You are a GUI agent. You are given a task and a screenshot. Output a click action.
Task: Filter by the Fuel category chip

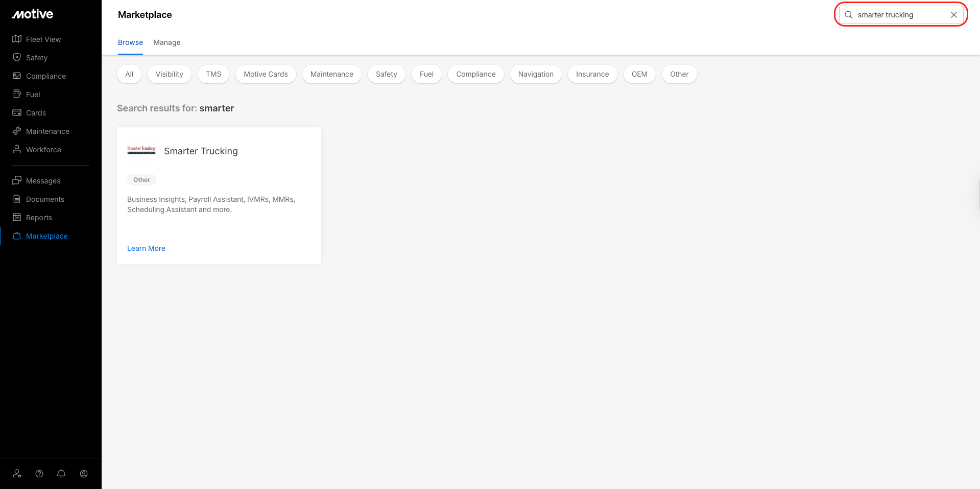coord(427,74)
